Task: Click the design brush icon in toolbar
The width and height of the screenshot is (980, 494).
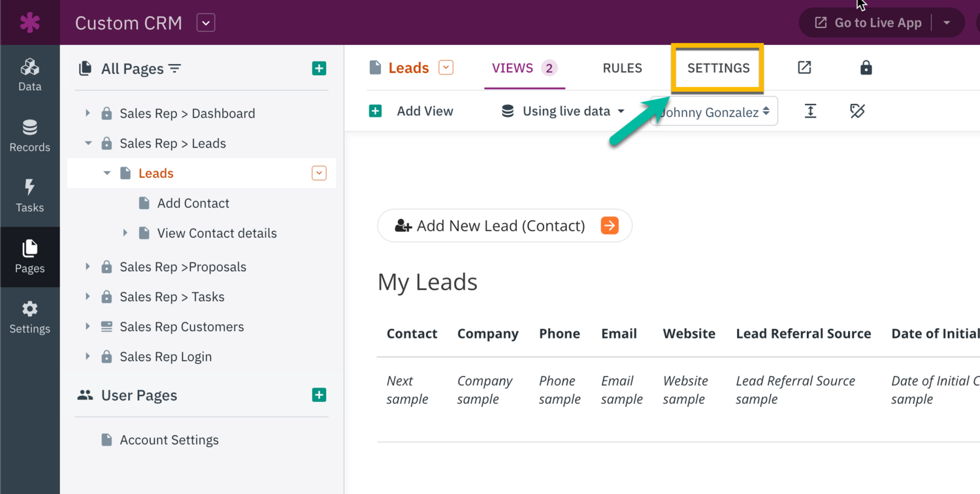Action: coord(857,112)
